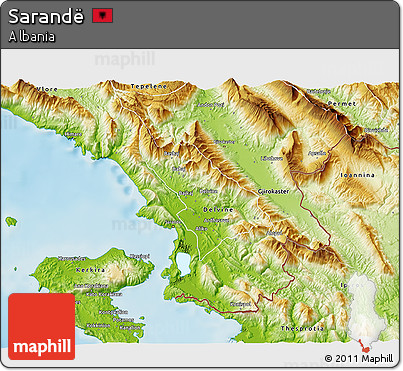Click the Kerkira island label
Screen dimensions: 403x371
coord(90,270)
